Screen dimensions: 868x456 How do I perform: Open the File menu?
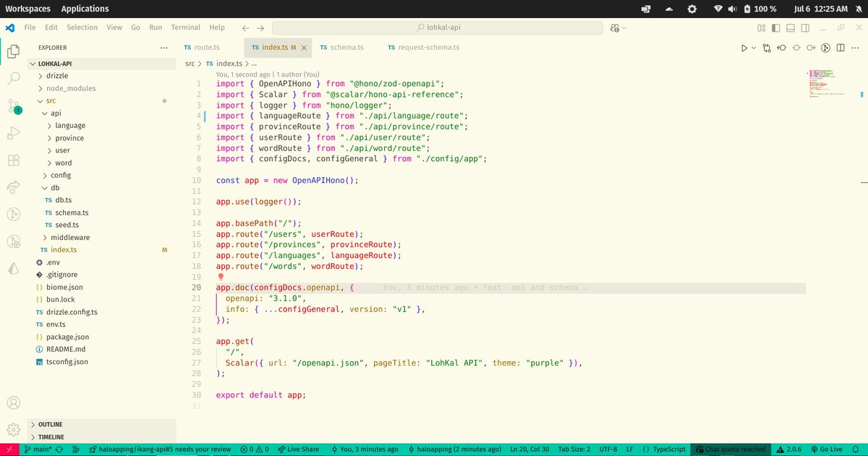pos(30,27)
